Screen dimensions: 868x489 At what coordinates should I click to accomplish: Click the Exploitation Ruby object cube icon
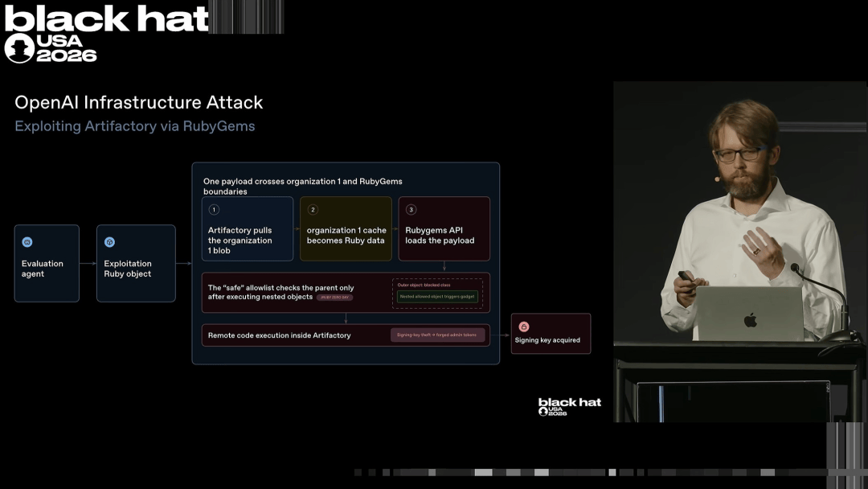pos(109,242)
